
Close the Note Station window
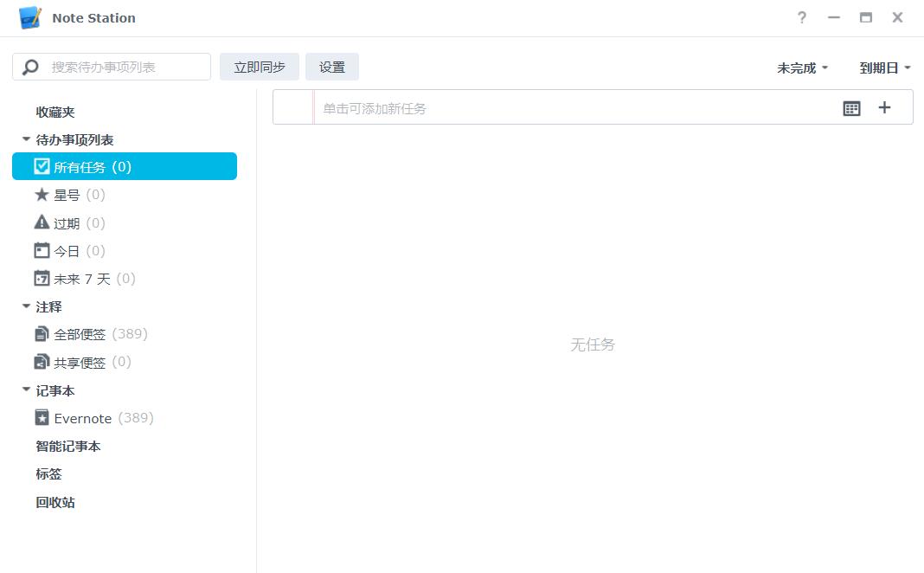click(x=897, y=17)
